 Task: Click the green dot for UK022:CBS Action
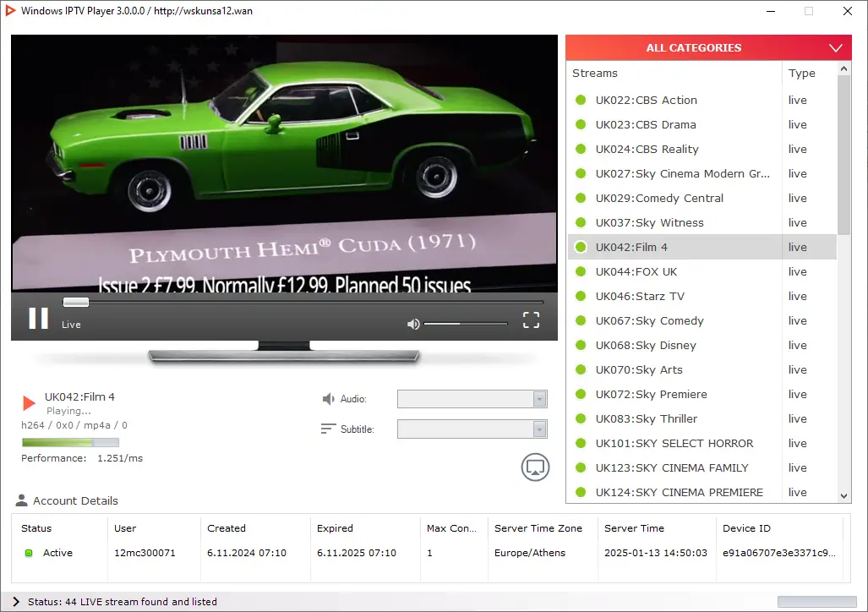[581, 100]
